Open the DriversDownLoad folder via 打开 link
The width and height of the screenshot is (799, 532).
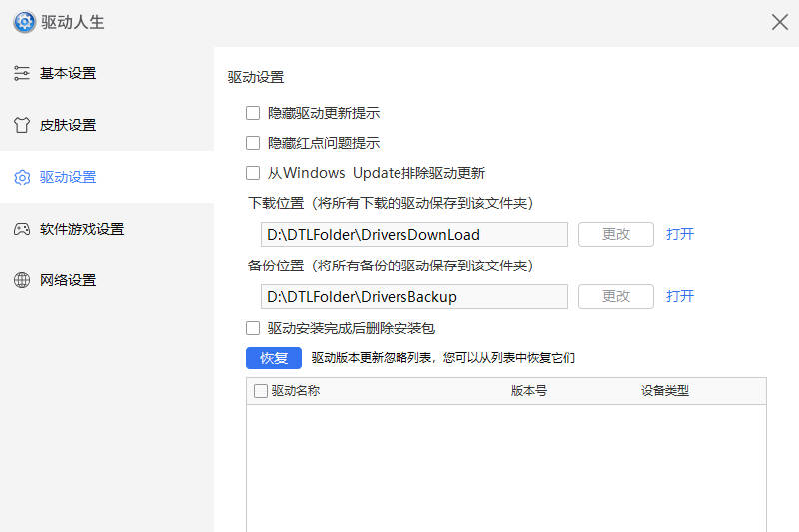pyautogui.click(x=680, y=234)
